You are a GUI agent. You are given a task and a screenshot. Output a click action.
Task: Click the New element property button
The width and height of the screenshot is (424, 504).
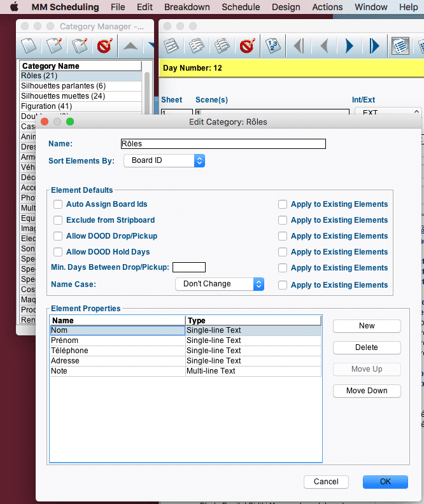click(367, 326)
